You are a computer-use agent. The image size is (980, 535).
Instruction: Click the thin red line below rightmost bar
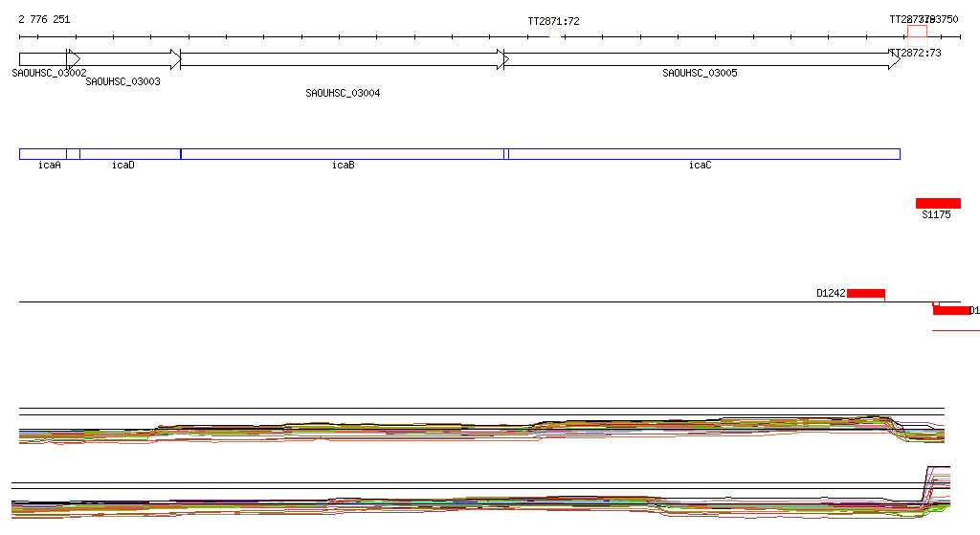coord(955,331)
